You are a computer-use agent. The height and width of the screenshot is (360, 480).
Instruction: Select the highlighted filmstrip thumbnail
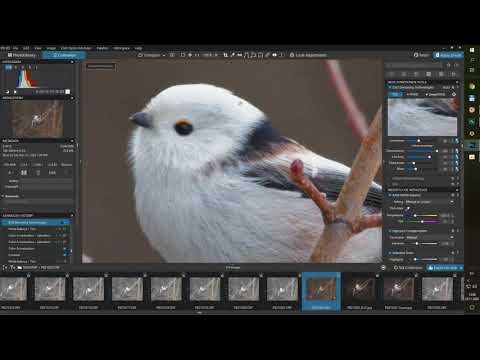[x=321, y=289]
